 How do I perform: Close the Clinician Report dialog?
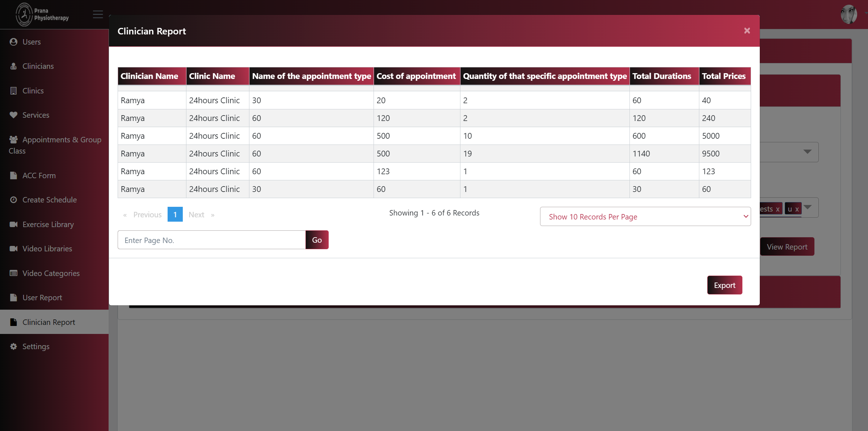coord(747,31)
